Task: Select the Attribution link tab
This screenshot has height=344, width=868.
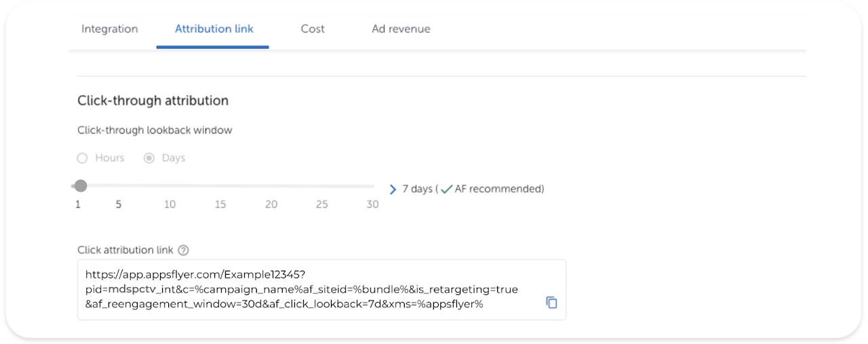Action: (214, 29)
